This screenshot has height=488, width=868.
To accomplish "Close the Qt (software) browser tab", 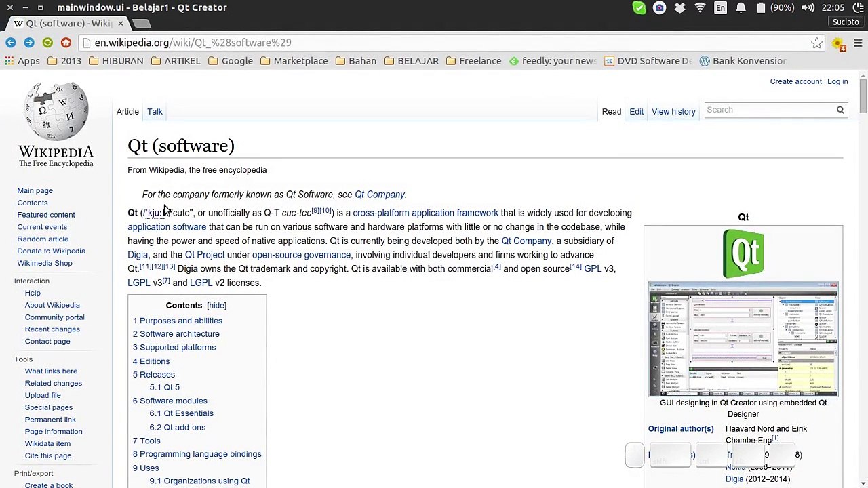I will point(121,23).
